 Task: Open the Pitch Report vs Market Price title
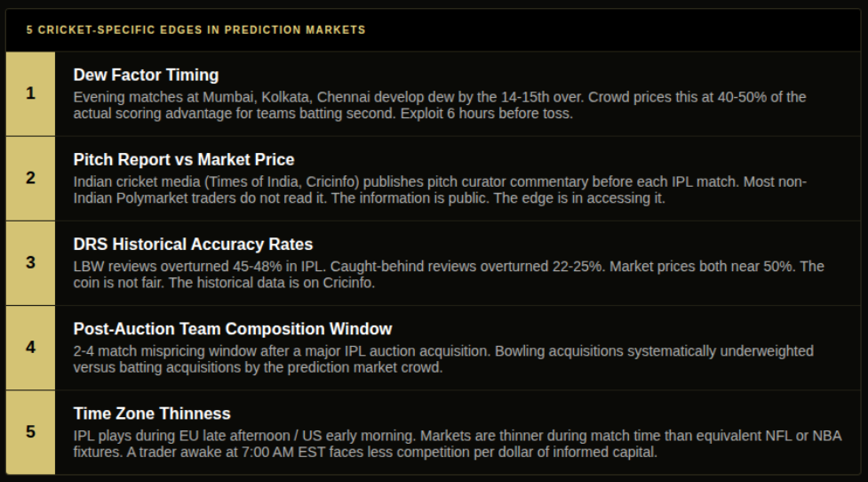tap(184, 159)
